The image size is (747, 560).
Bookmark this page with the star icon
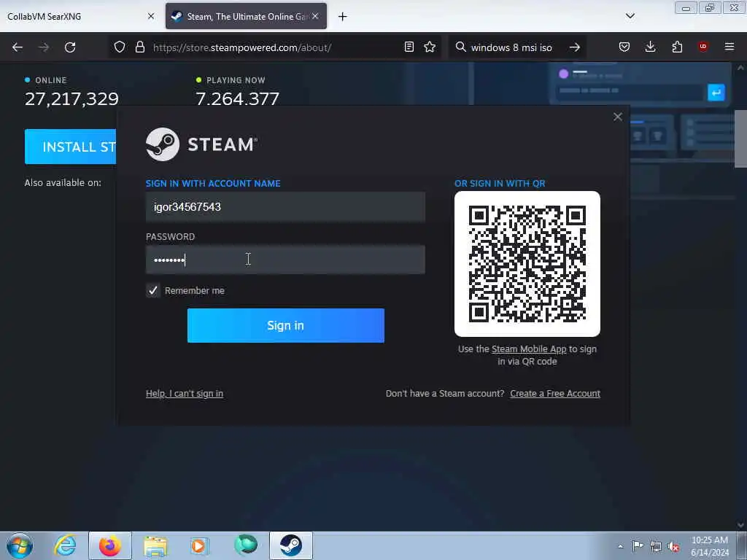coord(430,47)
